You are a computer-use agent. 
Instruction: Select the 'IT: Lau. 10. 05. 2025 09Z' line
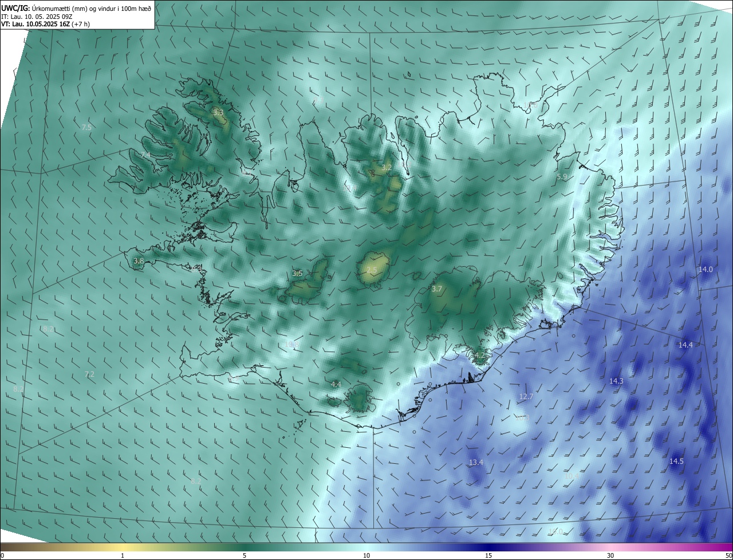click(x=37, y=16)
